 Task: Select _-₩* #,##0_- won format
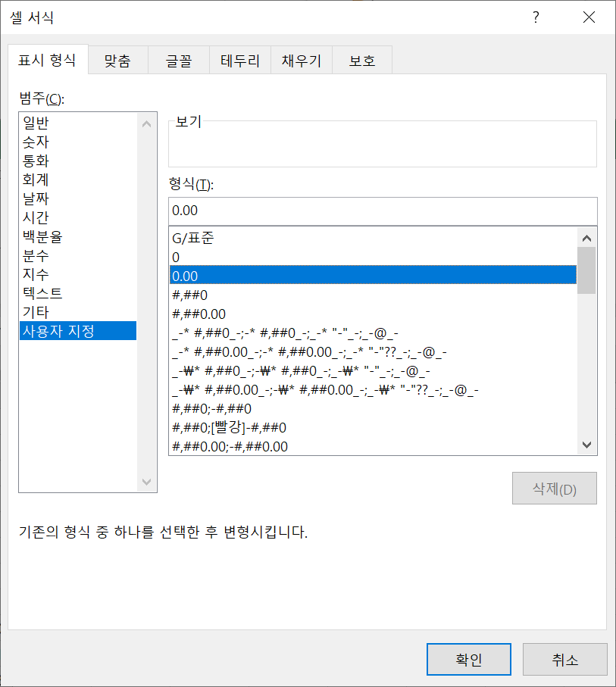click(373, 371)
